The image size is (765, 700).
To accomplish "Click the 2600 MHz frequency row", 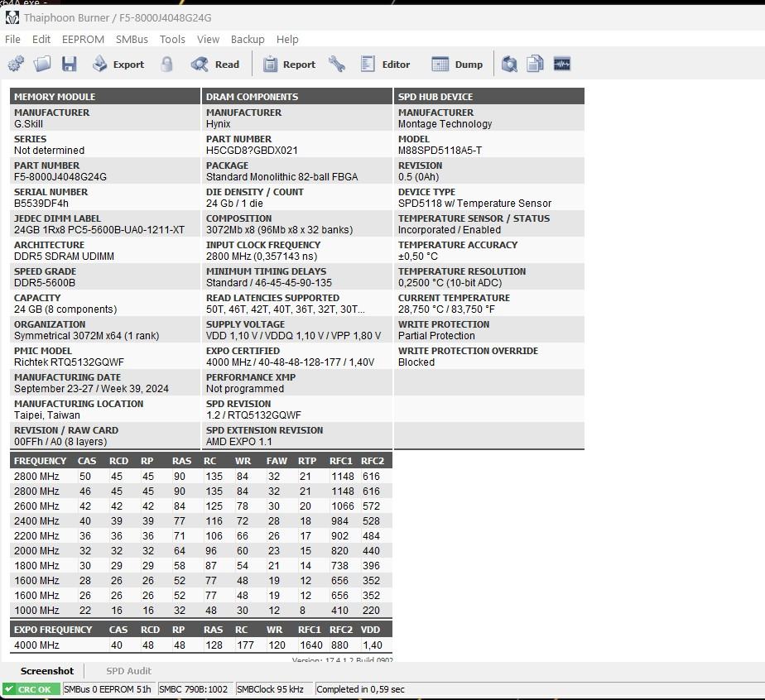I will (x=200, y=506).
